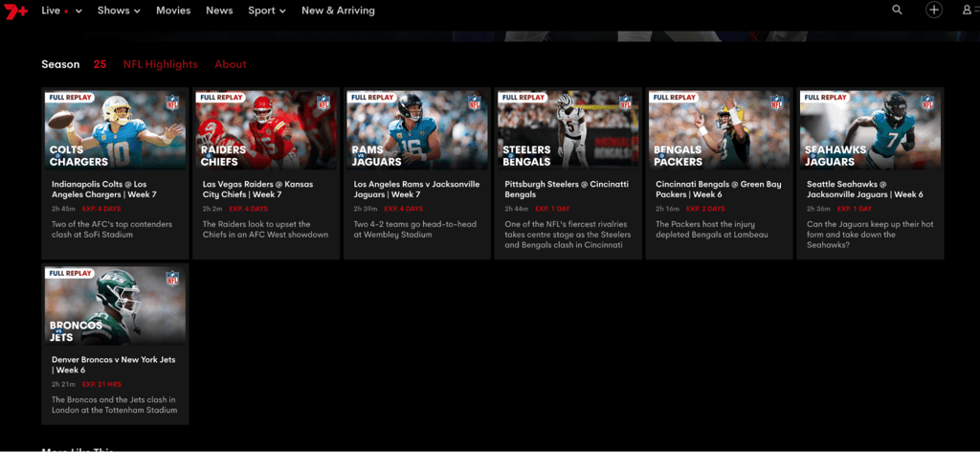Select season 25 tab
The width and height of the screenshot is (980, 452).
click(x=100, y=64)
